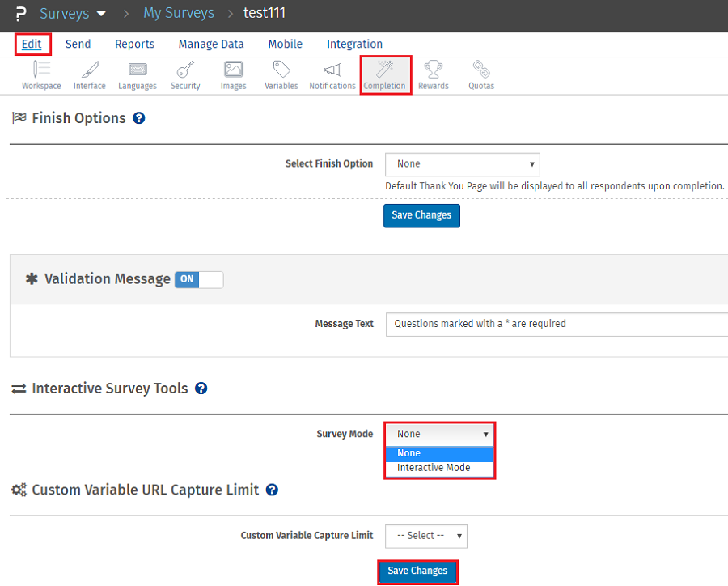This screenshot has height=586, width=728.
Task: Open the Languages keyboard icon
Action: [x=138, y=75]
